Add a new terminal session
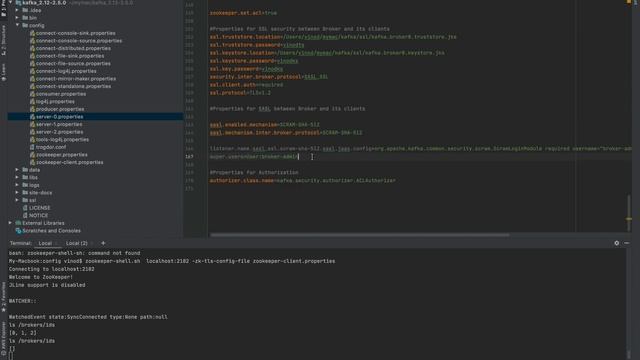The height and width of the screenshot is (360, 640). tap(103, 243)
